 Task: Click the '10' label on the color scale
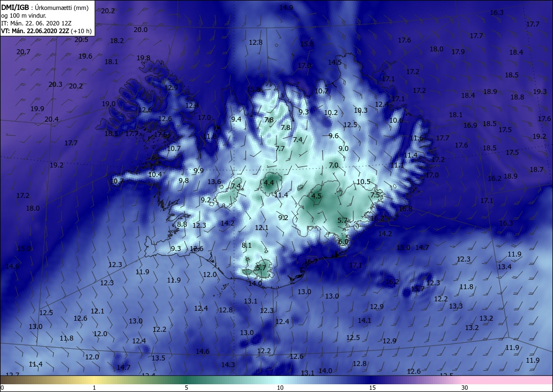coord(280,388)
